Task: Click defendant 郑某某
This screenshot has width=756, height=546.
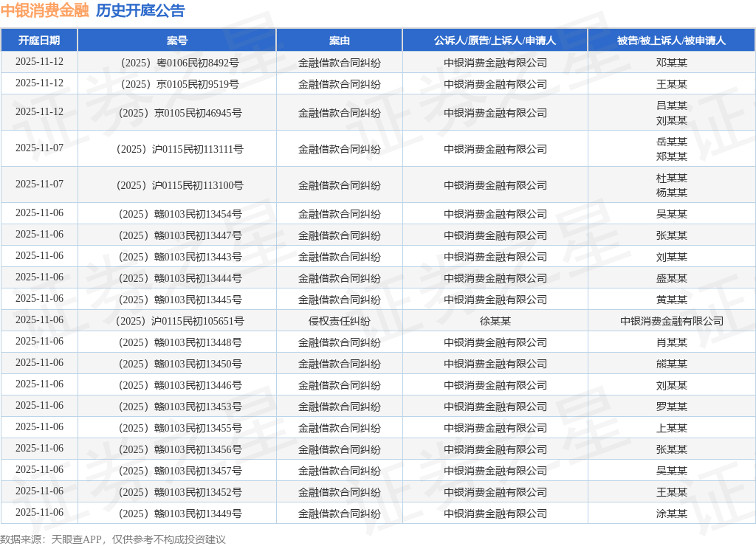Action: pos(672,156)
